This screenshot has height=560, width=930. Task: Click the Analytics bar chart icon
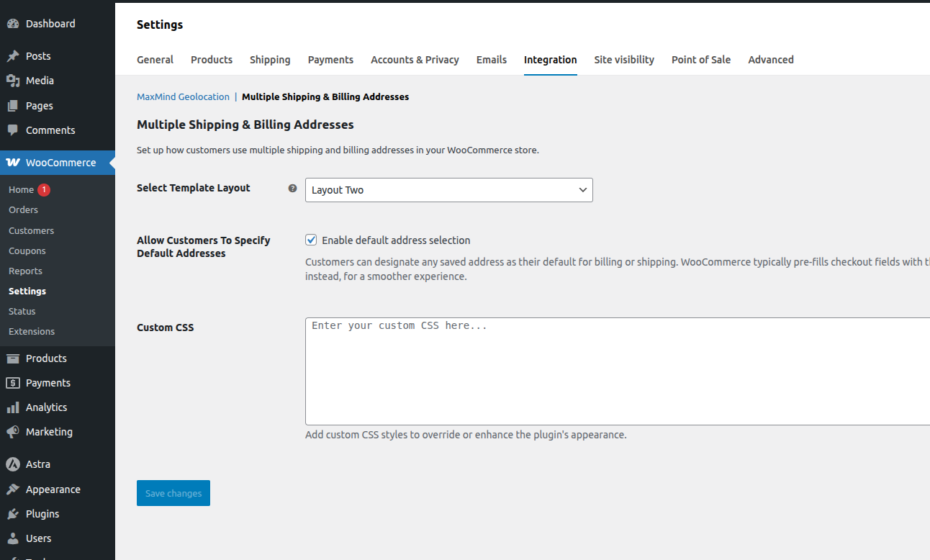pos(13,407)
